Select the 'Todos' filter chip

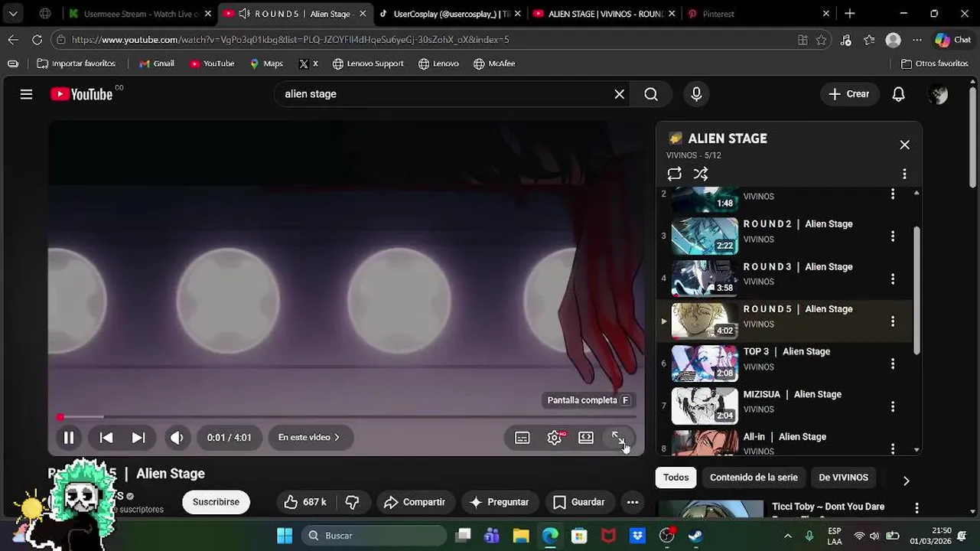[676, 478]
